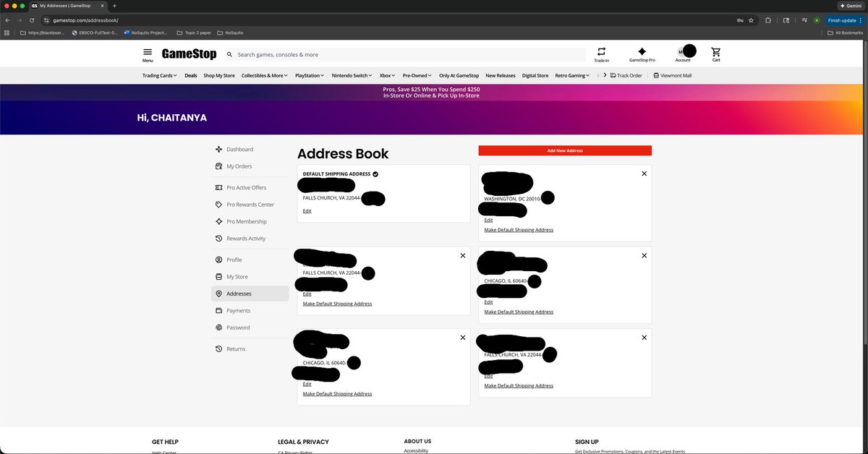
Task: Expand the Trading Cards menu
Action: [x=160, y=75]
